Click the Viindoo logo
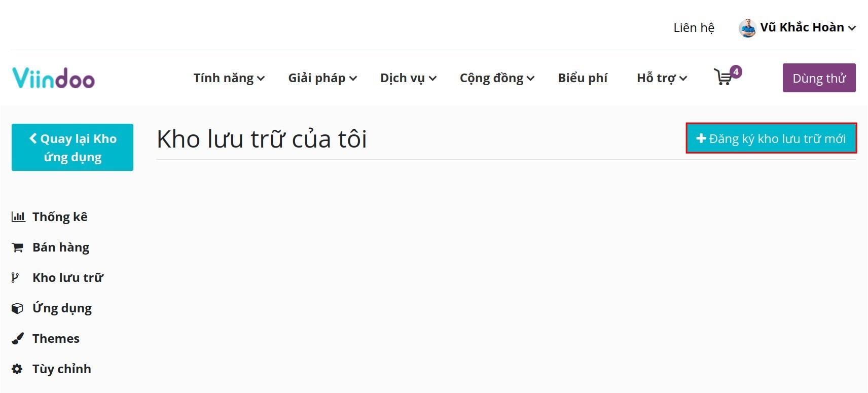The height and width of the screenshot is (393, 868). (53, 77)
